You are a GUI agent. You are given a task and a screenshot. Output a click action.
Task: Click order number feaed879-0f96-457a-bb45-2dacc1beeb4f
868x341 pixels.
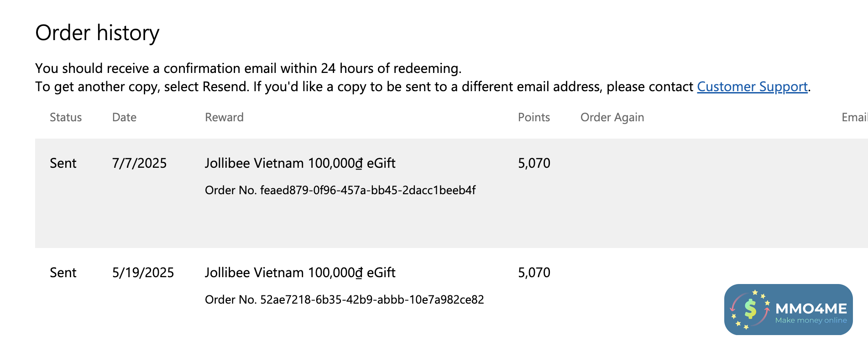(340, 190)
